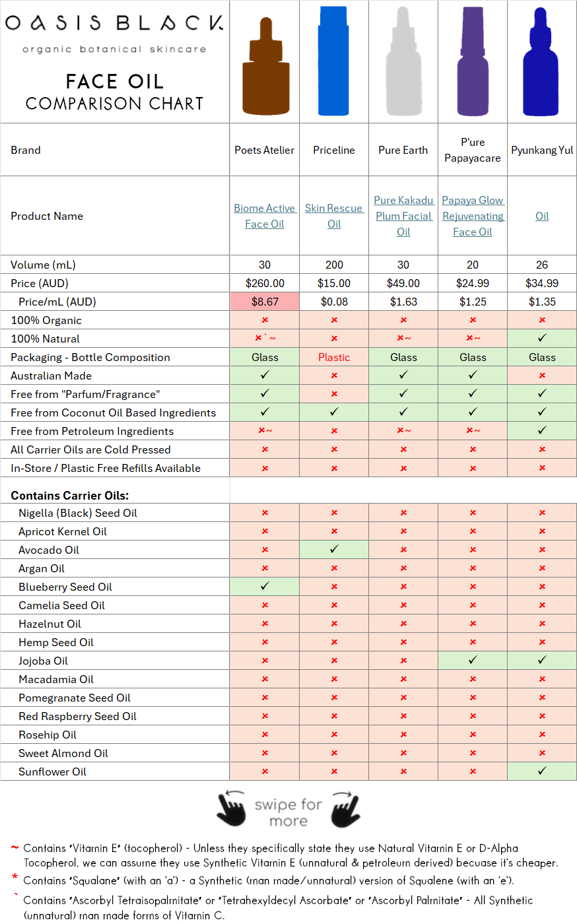This screenshot has height=924, width=577.
Task: Click the swipe left hand icon
Action: point(231,807)
